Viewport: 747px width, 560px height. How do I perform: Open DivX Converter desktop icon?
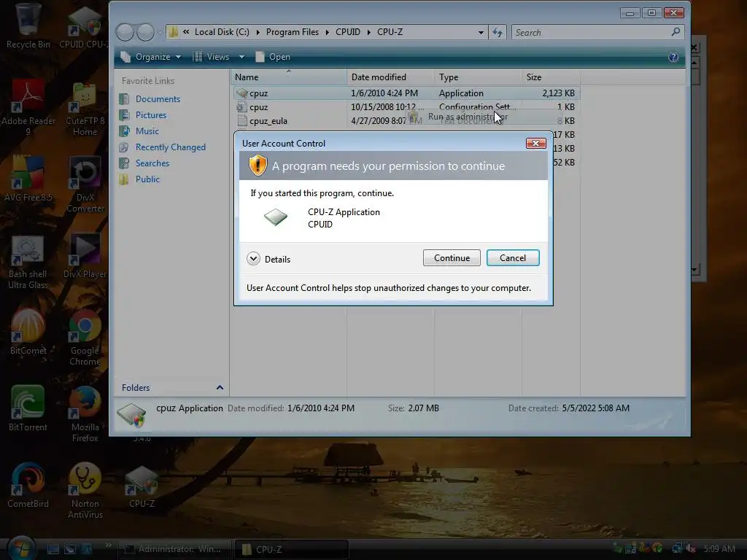(x=85, y=184)
